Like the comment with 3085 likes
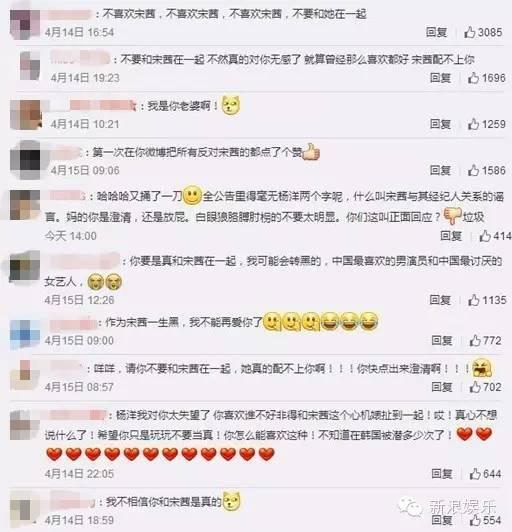512x532 pixels. pyautogui.click(x=470, y=32)
